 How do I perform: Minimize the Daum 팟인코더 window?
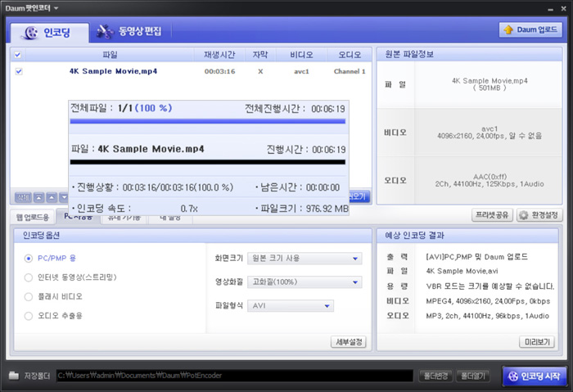550,9
